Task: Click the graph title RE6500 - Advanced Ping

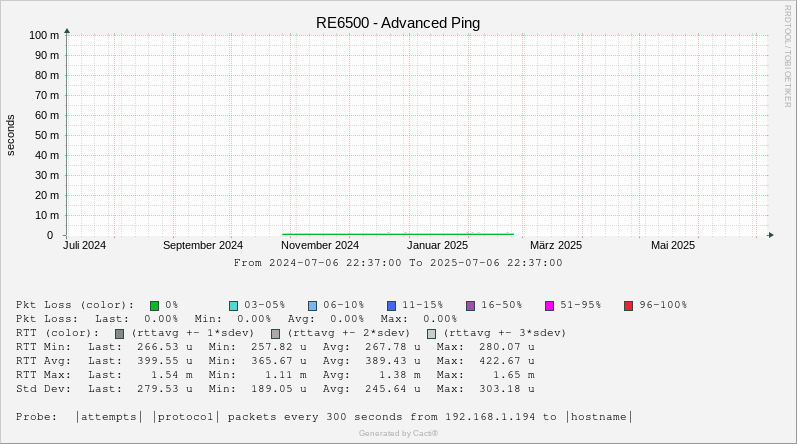Action: pos(398,23)
